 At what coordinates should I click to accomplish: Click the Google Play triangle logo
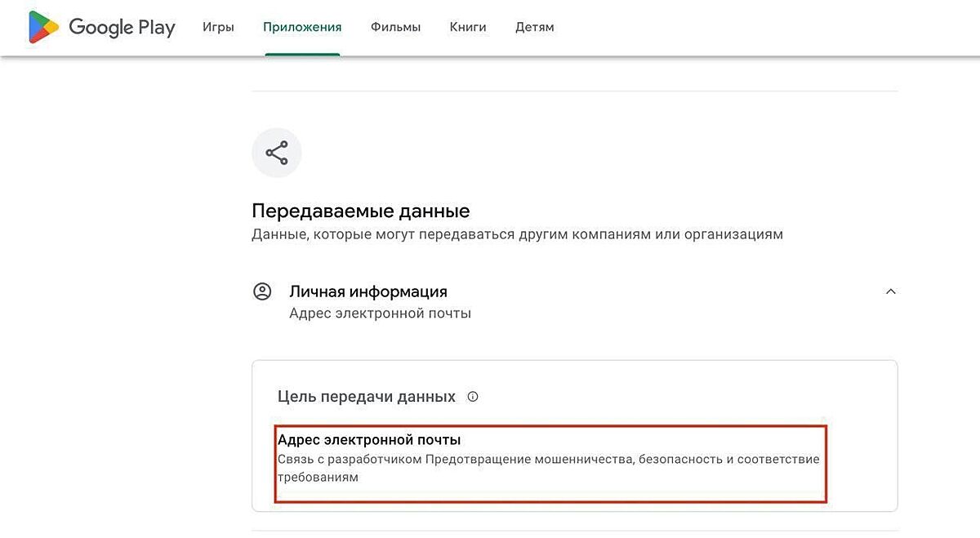click(43, 27)
